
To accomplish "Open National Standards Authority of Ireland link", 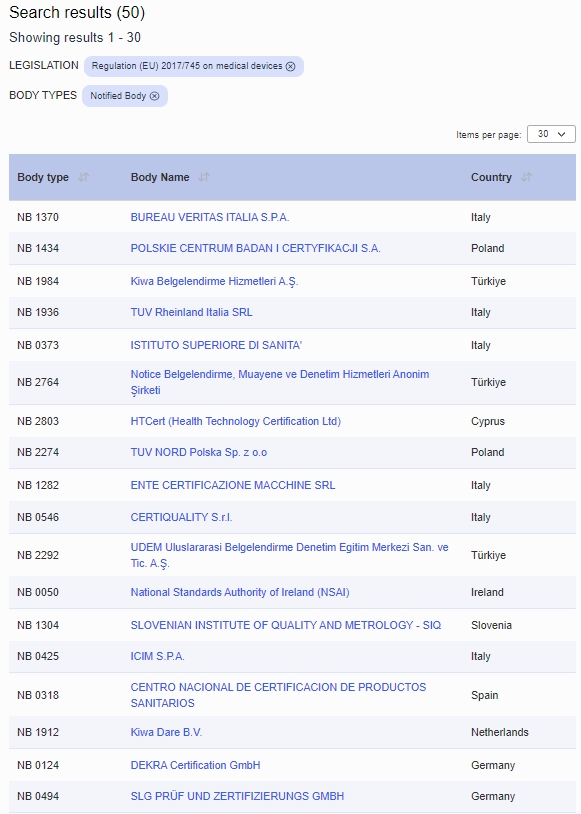I will tap(240, 592).
